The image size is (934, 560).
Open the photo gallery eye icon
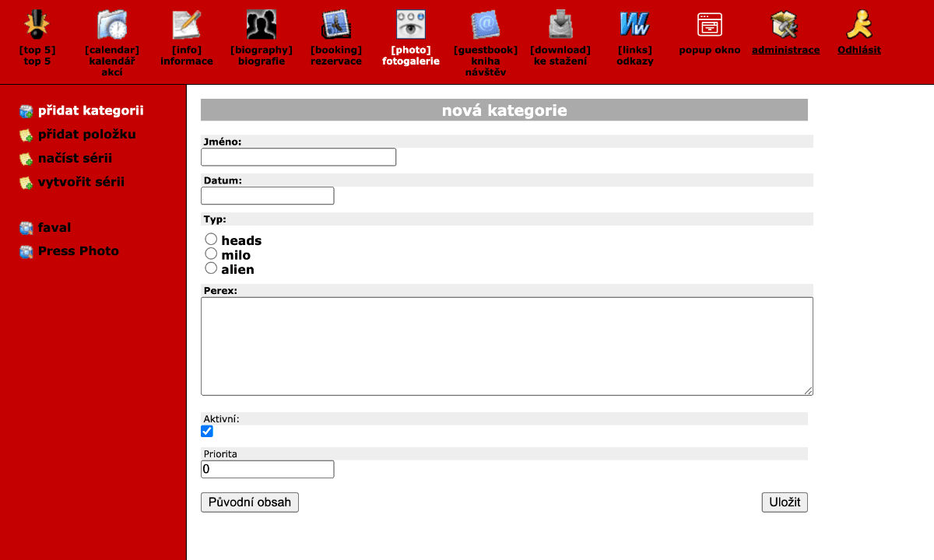coord(411,25)
